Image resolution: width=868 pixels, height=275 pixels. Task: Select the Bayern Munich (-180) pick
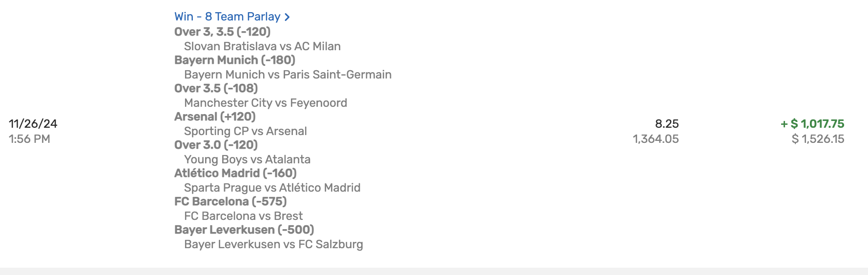coord(235,60)
